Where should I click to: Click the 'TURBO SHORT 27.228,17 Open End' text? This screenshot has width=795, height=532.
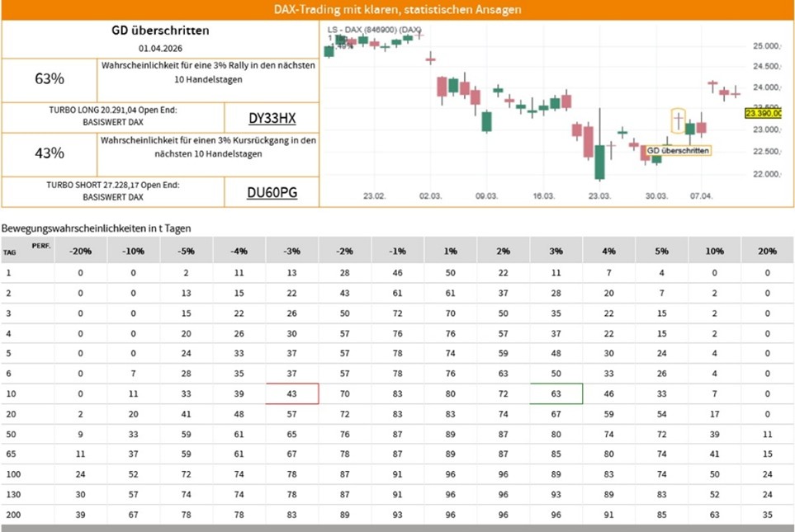pos(113,185)
